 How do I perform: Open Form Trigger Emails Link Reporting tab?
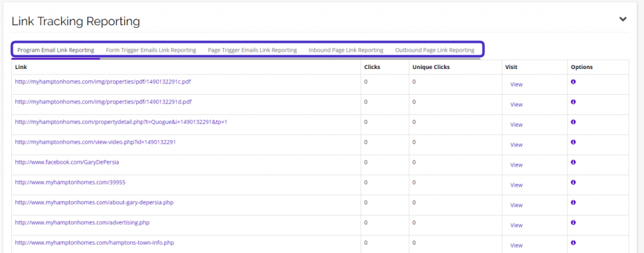[x=151, y=50]
